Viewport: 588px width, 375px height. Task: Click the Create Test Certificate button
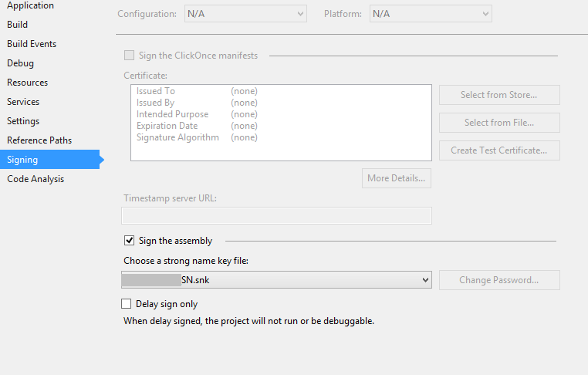[x=499, y=150]
